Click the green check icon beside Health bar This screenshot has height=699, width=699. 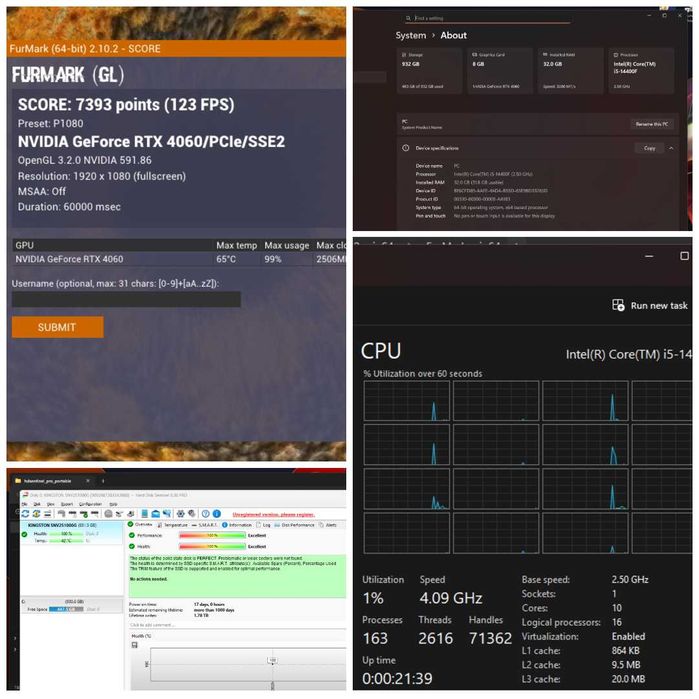click(x=132, y=546)
